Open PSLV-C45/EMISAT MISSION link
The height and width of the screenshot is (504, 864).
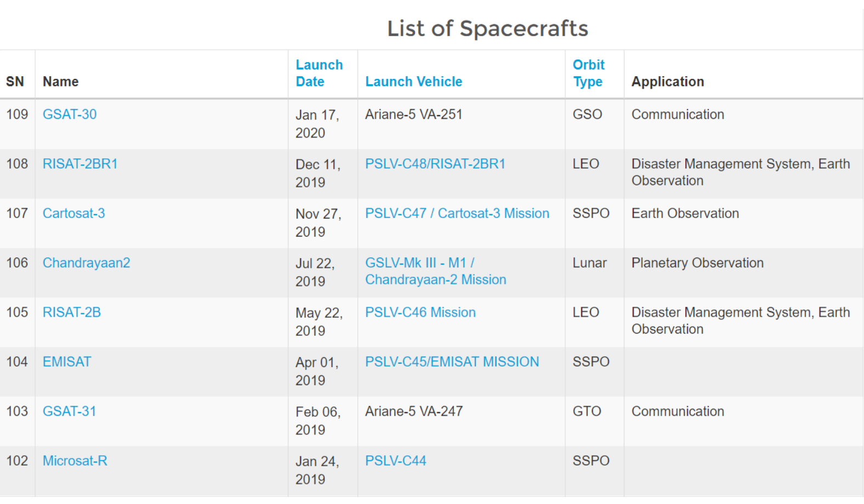(x=452, y=362)
